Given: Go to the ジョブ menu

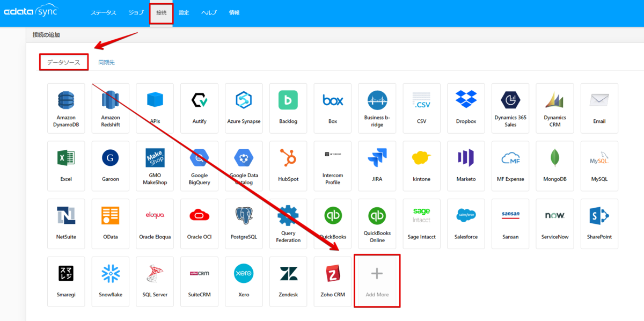Looking at the screenshot, I should coord(136,12).
